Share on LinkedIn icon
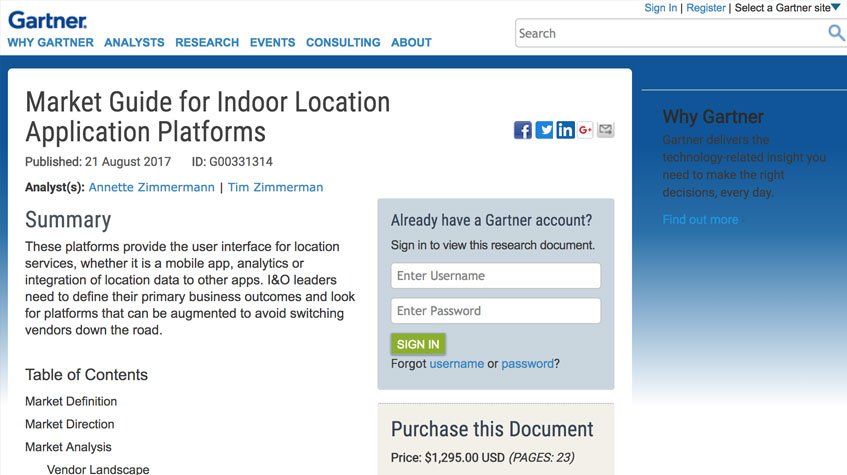The height and width of the screenshot is (475, 847). click(x=565, y=130)
